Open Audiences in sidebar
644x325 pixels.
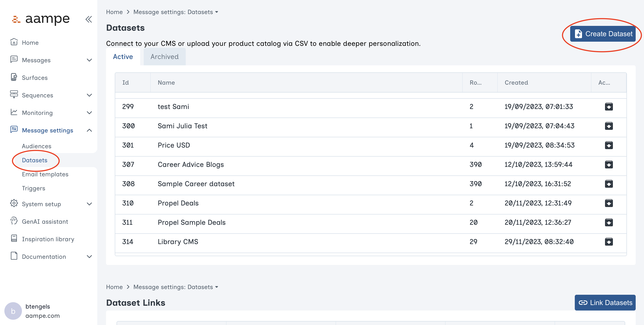point(37,146)
